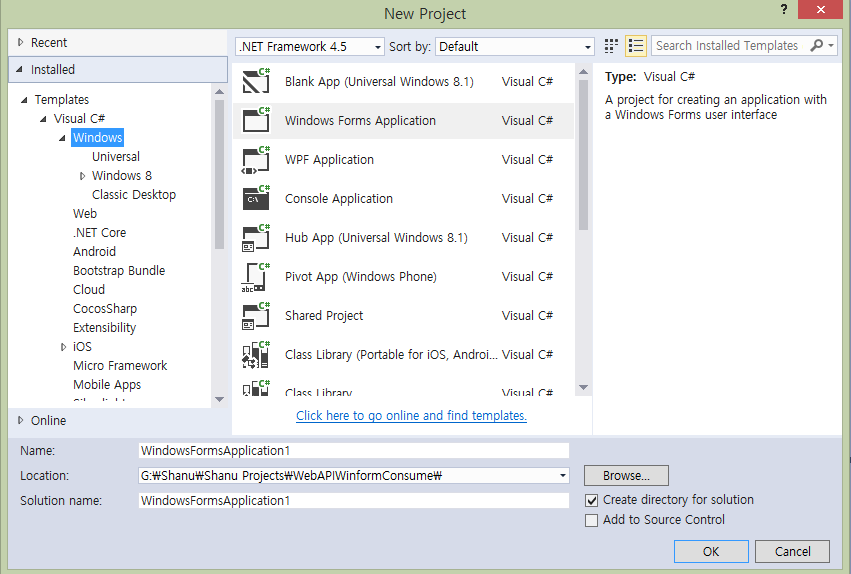The height and width of the screenshot is (574, 851).
Task: Select Bootstrap Bundle category
Action: [x=119, y=271]
